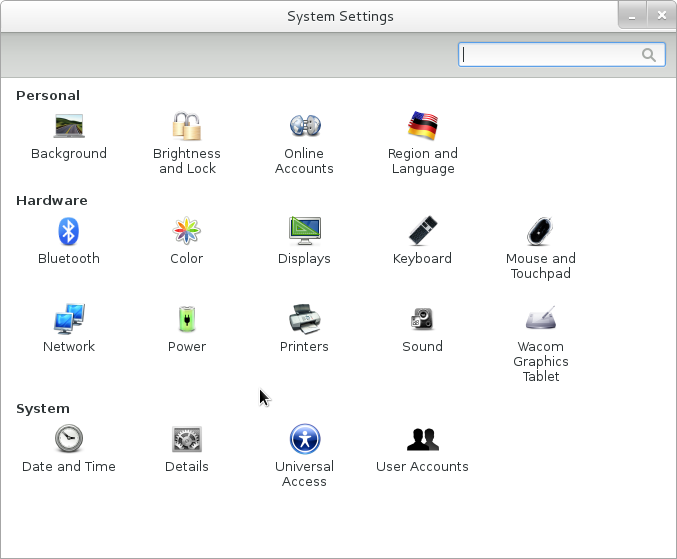Click the magnifier icon in search box

pyautogui.click(x=649, y=55)
